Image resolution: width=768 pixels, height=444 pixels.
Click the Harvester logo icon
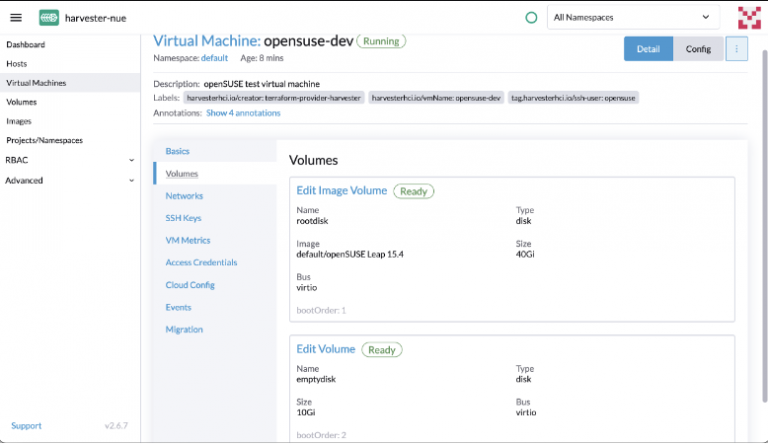click(49, 17)
